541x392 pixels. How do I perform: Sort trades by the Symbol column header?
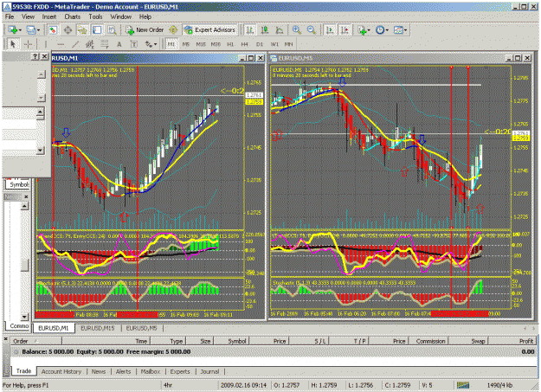231,341
